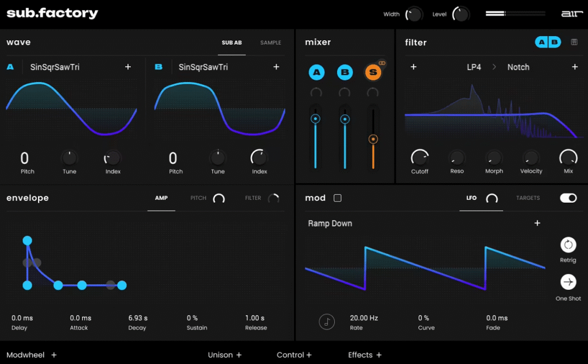
Task: Click the mixer link icon above S
Action: tap(382, 63)
